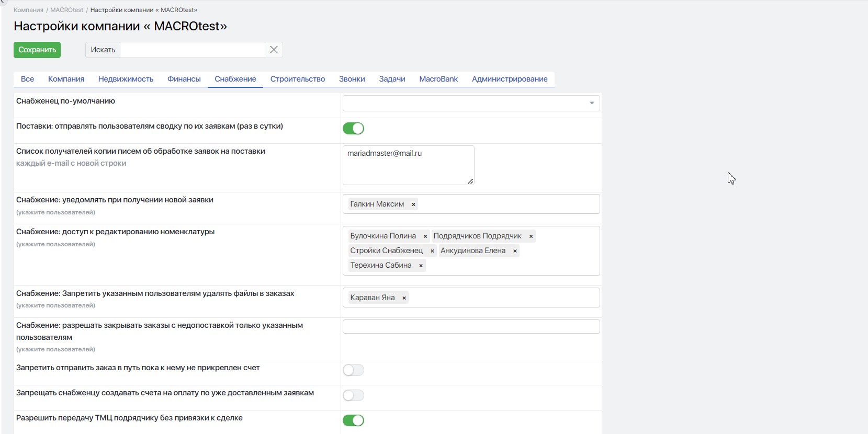868x434 pixels.
Task: Enable toggle forbidding invoices for delivered requests
Action: click(353, 395)
